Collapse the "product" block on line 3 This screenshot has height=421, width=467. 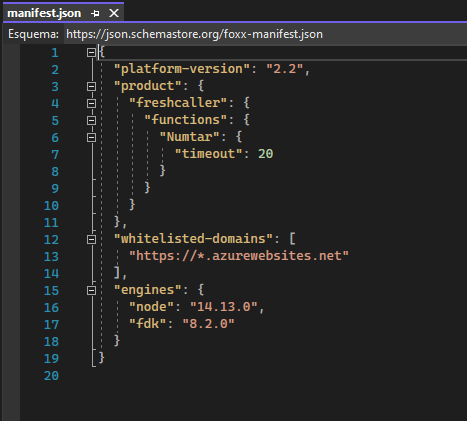pos(91,86)
